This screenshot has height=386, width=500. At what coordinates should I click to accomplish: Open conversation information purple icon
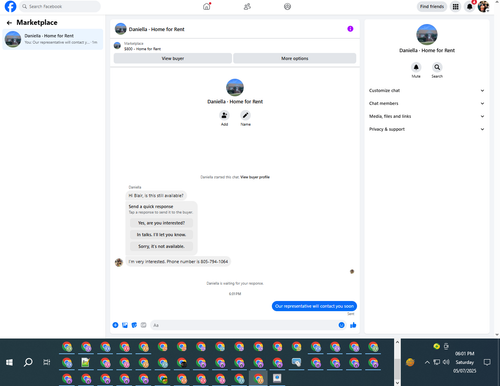pyautogui.click(x=350, y=29)
